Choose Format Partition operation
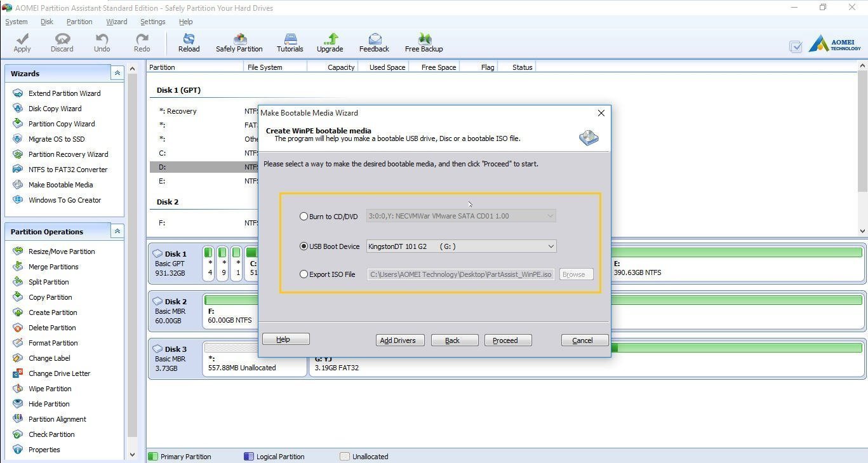The width and height of the screenshot is (868, 463). (x=53, y=343)
